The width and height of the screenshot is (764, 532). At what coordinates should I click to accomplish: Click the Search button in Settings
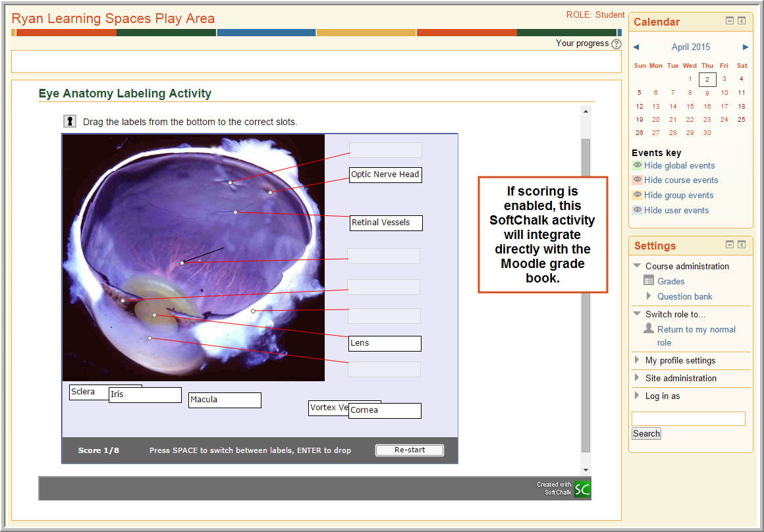[x=646, y=434]
